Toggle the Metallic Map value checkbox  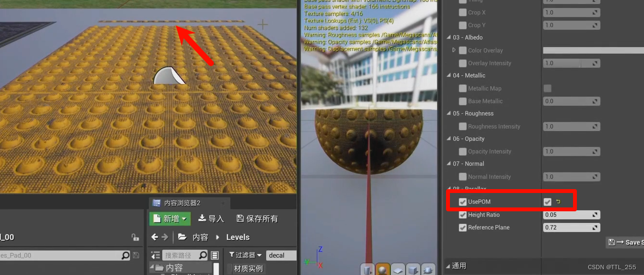pyautogui.click(x=547, y=88)
